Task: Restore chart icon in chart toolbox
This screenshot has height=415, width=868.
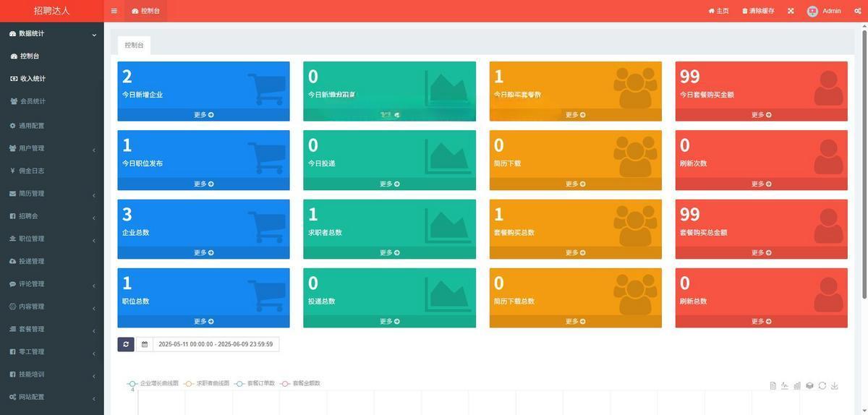Action: [822, 385]
